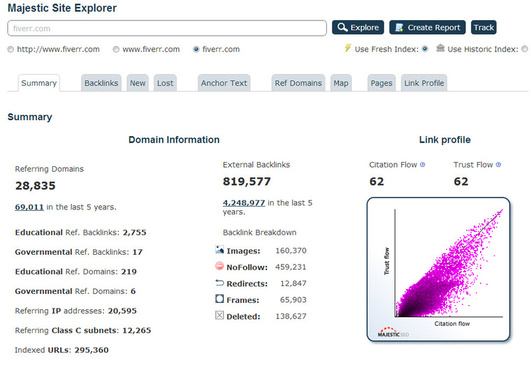Click Referring Class C subnets: 12,265

83,330
